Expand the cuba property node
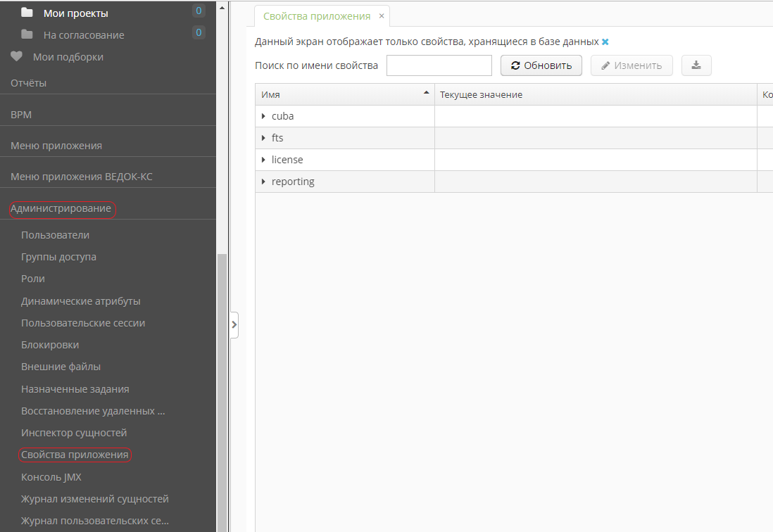 [263, 116]
